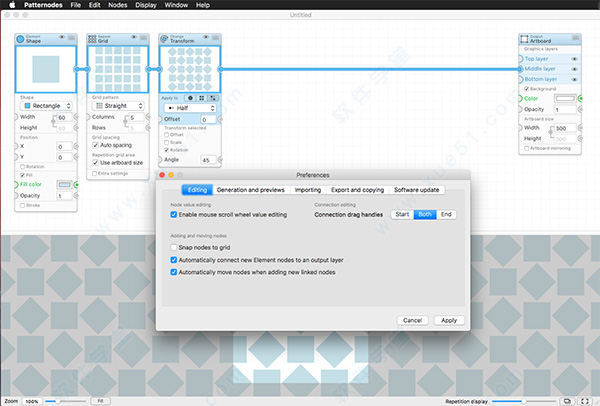Screen dimensions: 600x406
Task: Click the Artboard Width field showing 300
Action: coord(565,128)
